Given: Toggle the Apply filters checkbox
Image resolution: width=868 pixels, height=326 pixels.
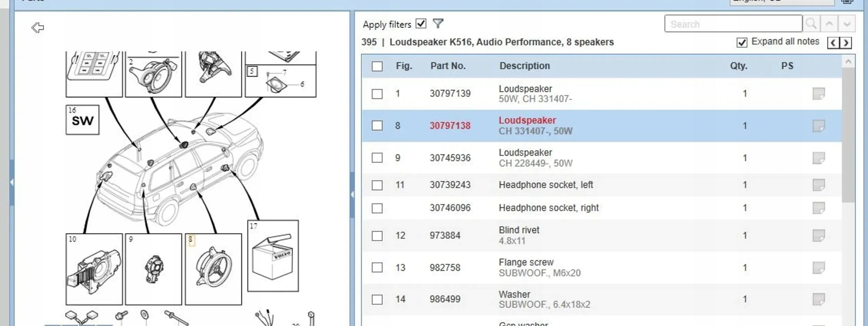Looking at the screenshot, I should [x=421, y=24].
